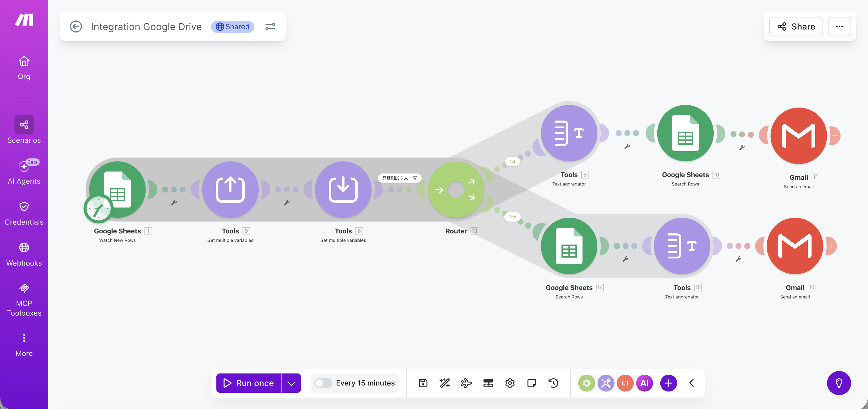Add module after Gmail 11 plus
Image resolution: width=868 pixels, height=409 pixels.
pos(835,136)
